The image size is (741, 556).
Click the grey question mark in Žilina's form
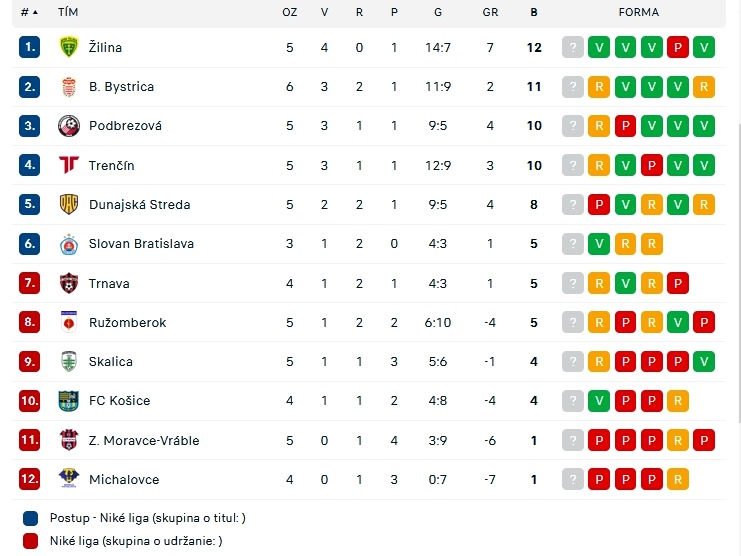click(x=573, y=47)
